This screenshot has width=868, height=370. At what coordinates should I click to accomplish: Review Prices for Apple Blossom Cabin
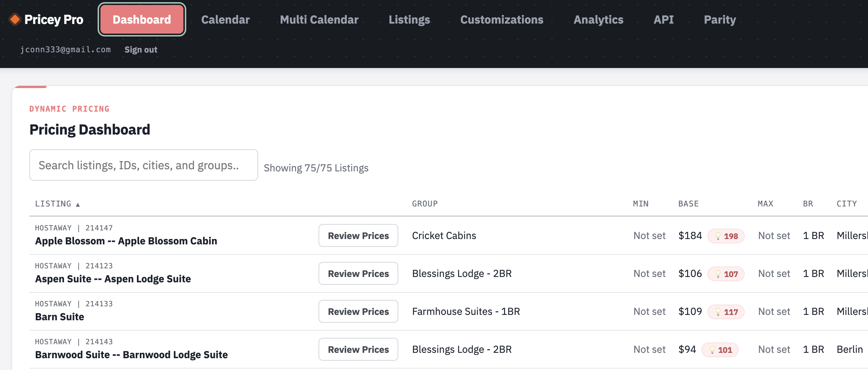point(358,235)
